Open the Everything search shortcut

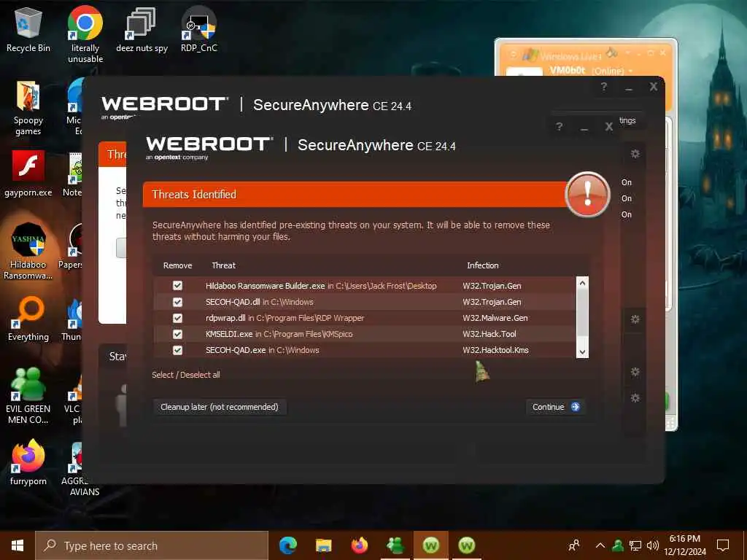pos(28,319)
